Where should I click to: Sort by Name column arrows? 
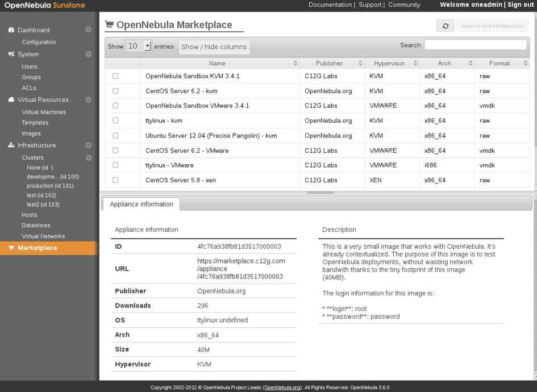pos(295,63)
